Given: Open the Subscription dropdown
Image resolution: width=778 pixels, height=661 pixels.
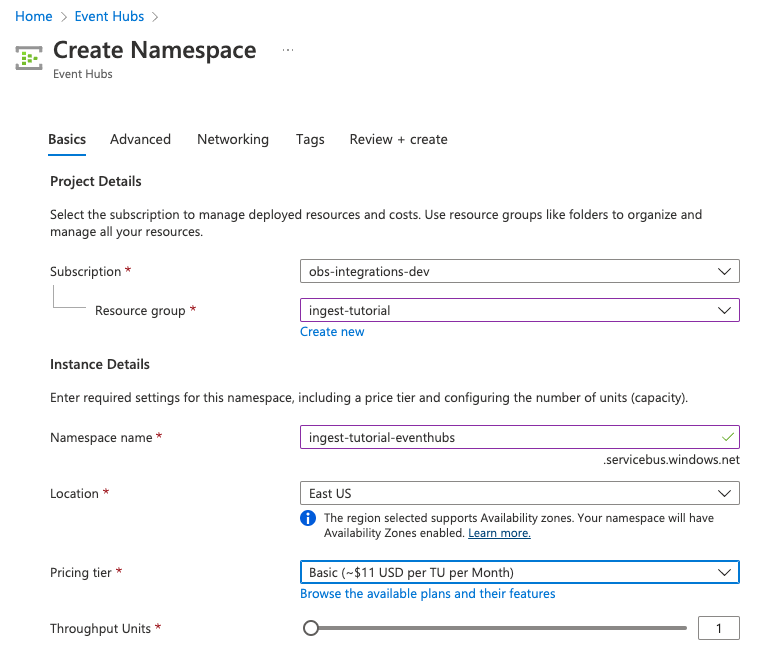Looking at the screenshot, I should coord(519,272).
